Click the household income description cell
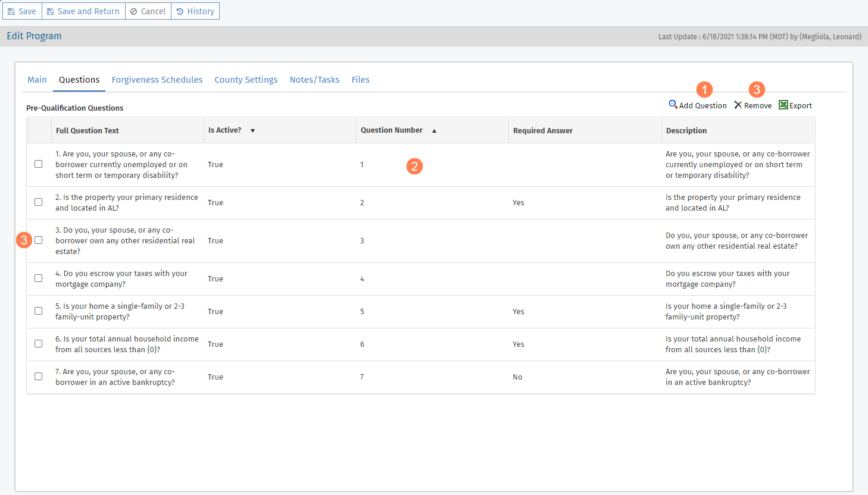The height and width of the screenshot is (495, 868). tap(733, 344)
